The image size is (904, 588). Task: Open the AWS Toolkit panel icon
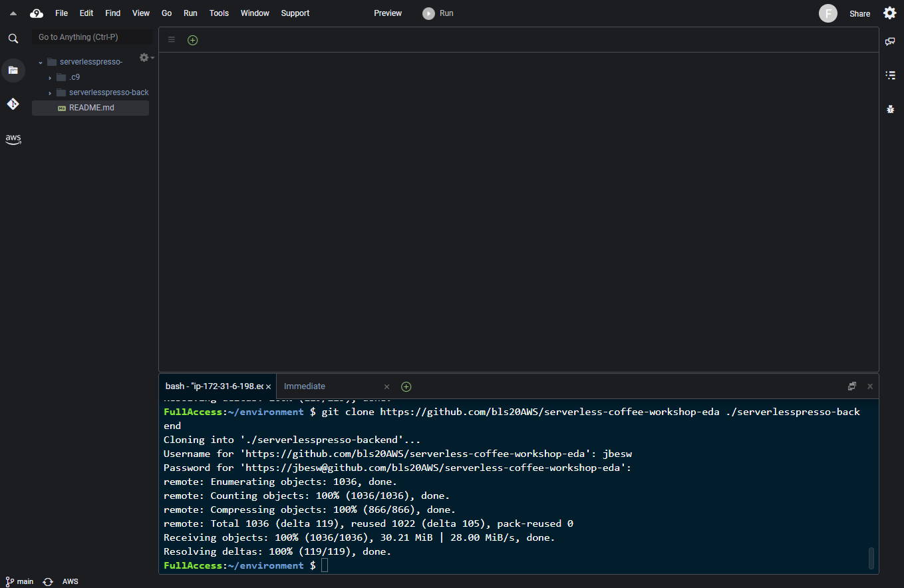coord(13,139)
